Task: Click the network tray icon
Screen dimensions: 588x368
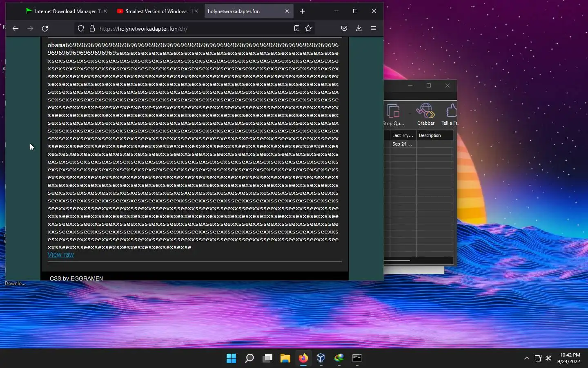Action: tap(538, 358)
